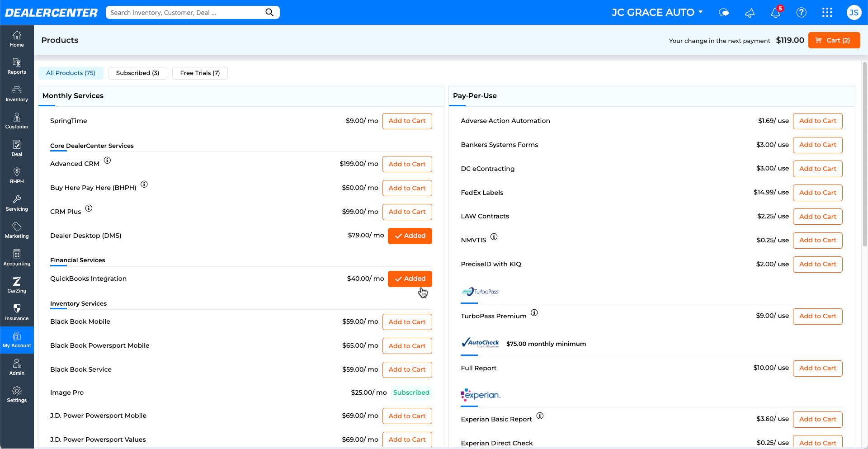This screenshot has width=868, height=449.
Task: Add Black Book Service to cart
Action: point(407,370)
